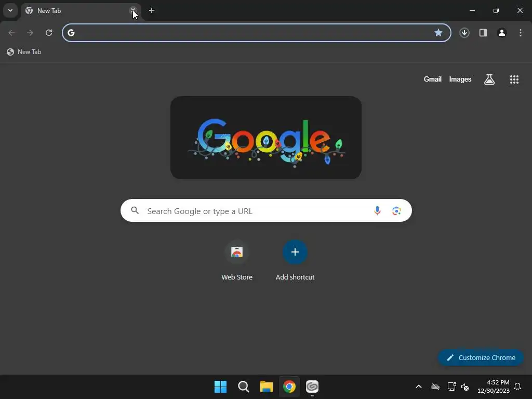
Task: Open Google apps grid
Action: point(514,79)
